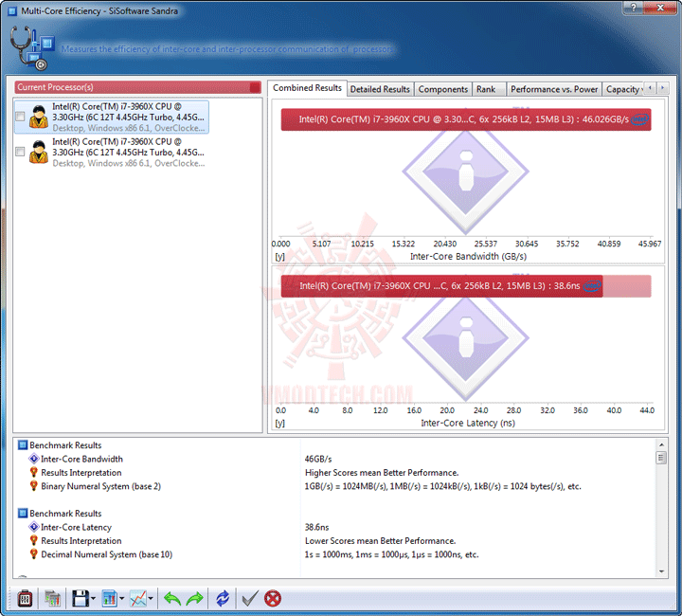The image size is (682, 616).
Task: Click the first i7-3960X processor user avatar
Action: click(x=38, y=117)
